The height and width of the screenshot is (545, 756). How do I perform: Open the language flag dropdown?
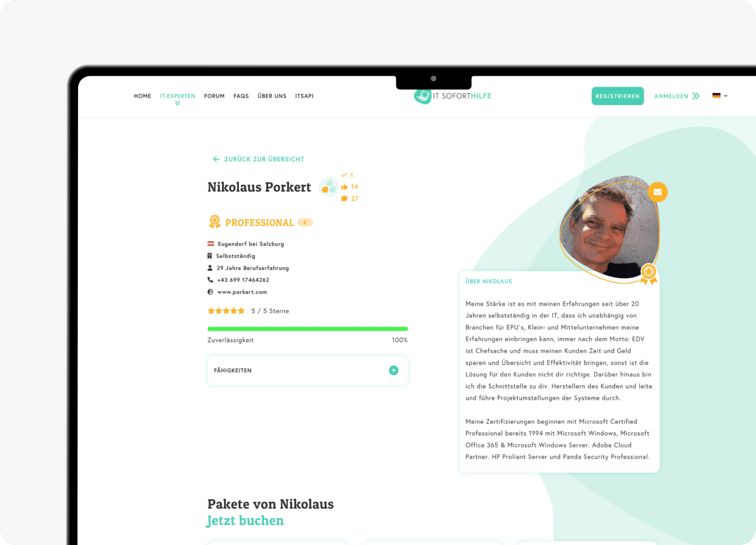[720, 96]
